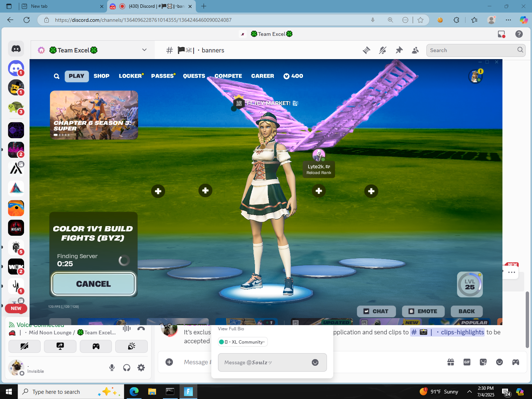Open the Windows Start button

coord(9,392)
